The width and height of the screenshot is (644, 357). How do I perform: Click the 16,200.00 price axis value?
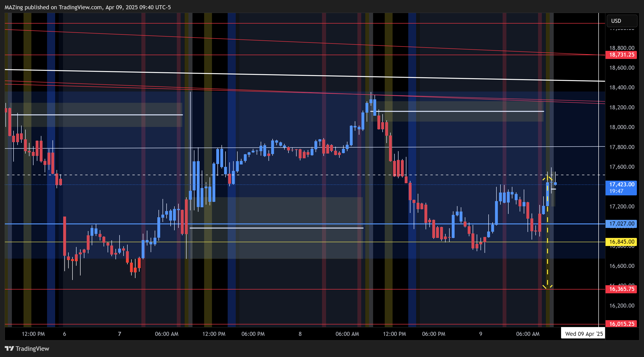pyautogui.click(x=622, y=306)
